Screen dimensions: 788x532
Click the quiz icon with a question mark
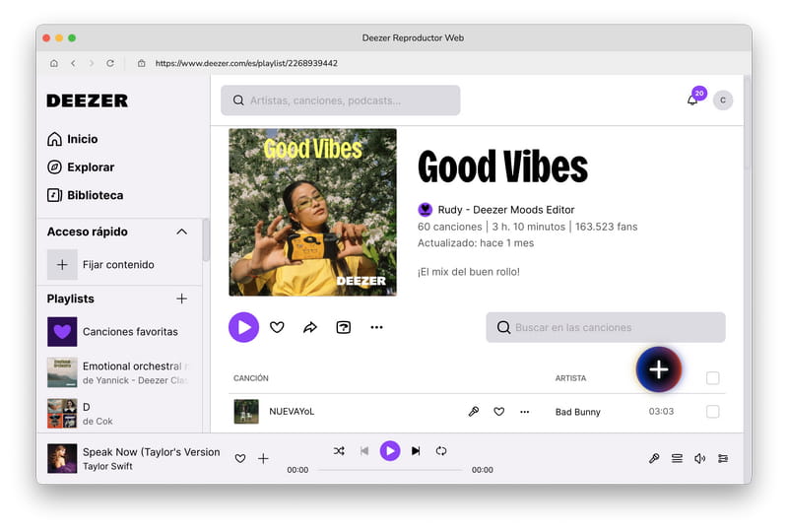[343, 327]
